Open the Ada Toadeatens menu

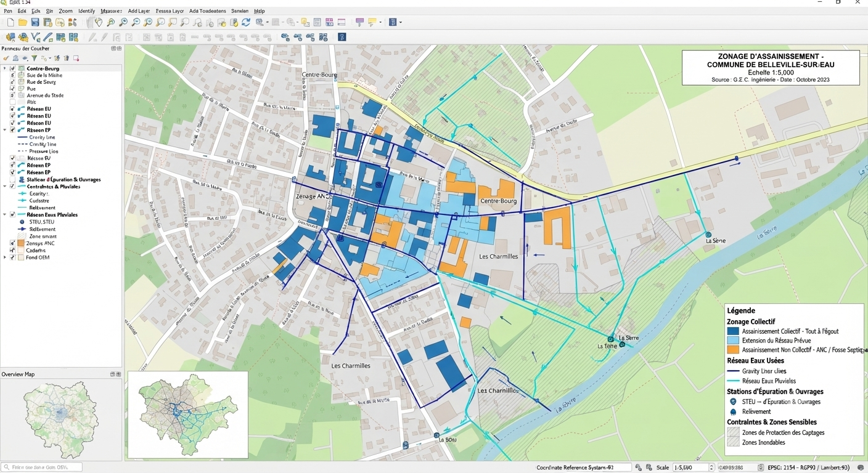coord(207,11)
